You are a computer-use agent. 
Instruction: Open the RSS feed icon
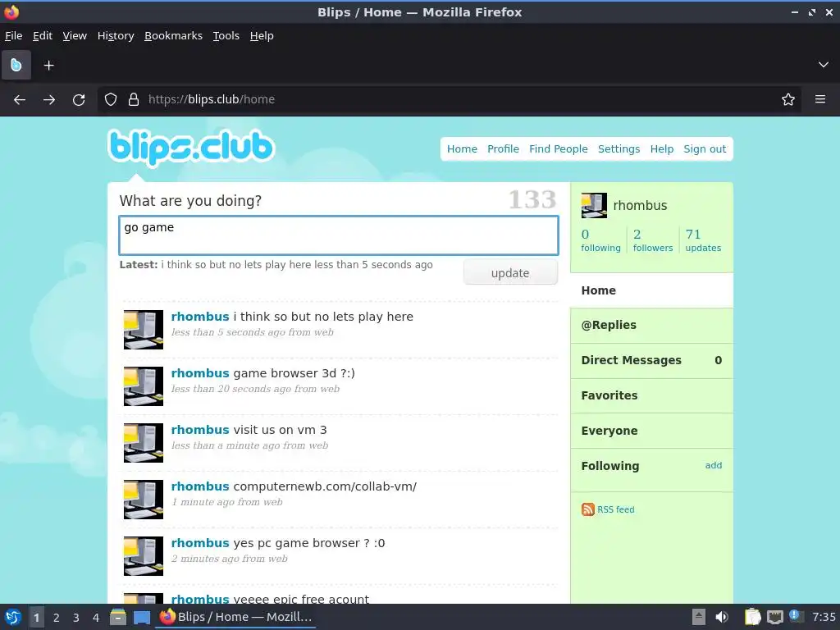click(x=587, y=509)
